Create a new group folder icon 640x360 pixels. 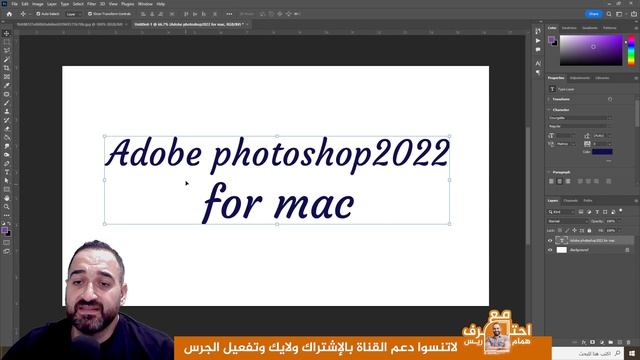click(x=611, y=342)
